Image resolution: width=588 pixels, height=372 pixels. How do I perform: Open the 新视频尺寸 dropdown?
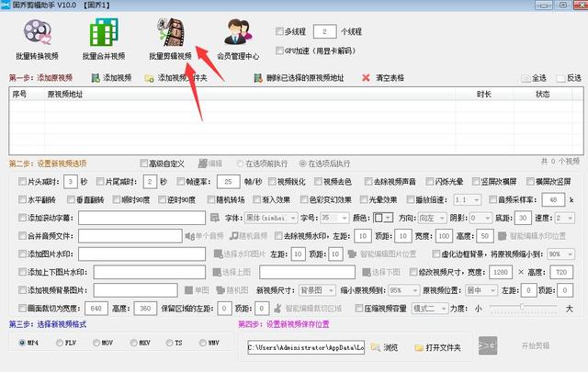point(317,290)
